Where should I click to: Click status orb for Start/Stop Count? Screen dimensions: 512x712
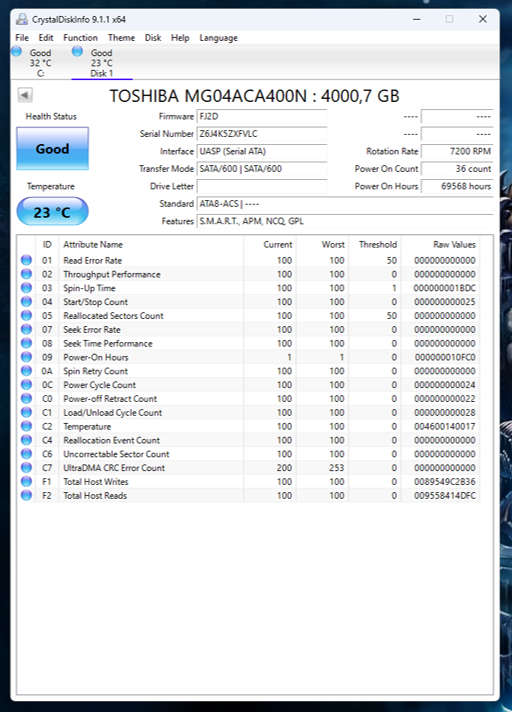[26, 302]
